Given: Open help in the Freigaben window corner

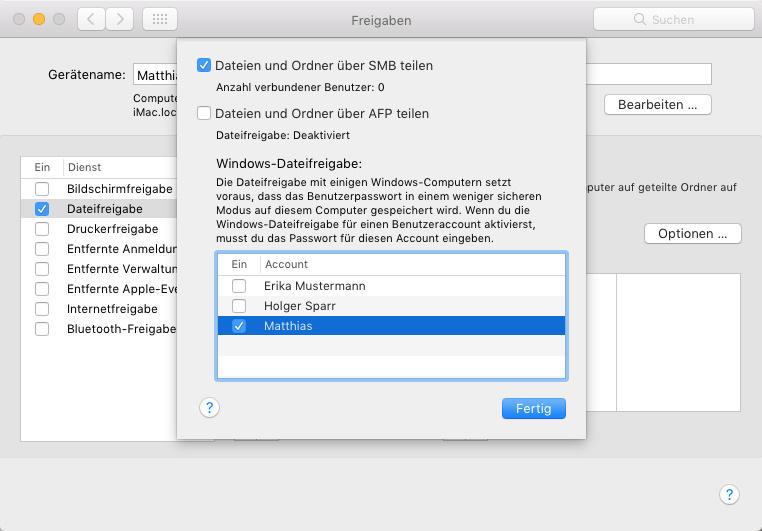Looking at the screenshot, I should pos(729,495).
